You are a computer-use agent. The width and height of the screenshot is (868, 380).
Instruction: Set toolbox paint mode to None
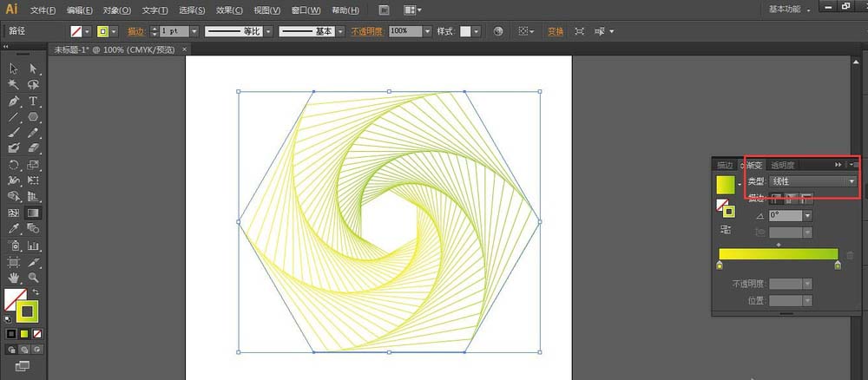pos(37,333)
